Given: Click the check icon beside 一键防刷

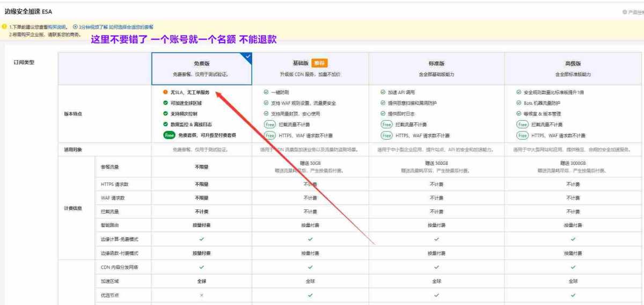Looking at the screenshot, I should 266,92.
